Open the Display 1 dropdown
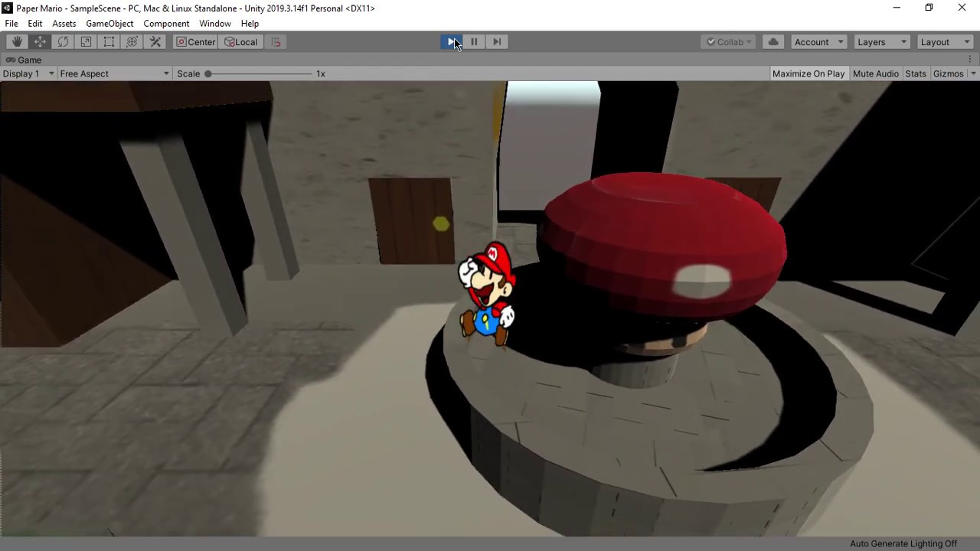 click(x=28, y=73)
